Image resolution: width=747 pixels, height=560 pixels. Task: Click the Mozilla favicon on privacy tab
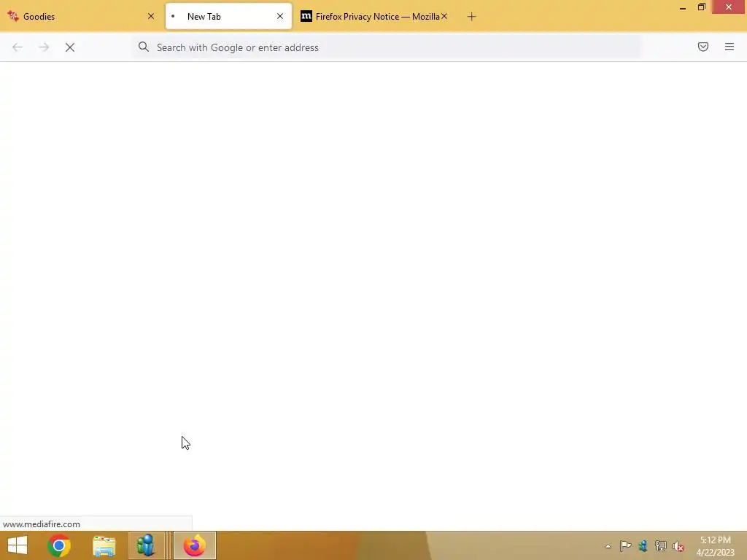[306, 16]
